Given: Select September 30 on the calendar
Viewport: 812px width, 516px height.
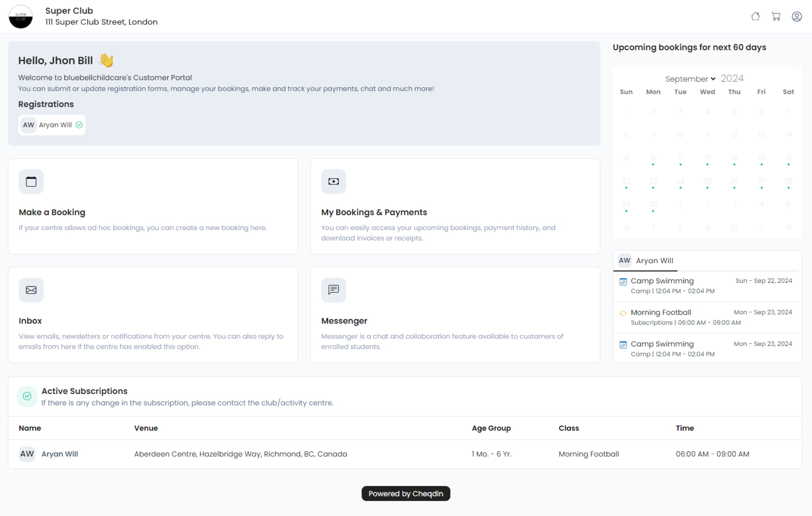Looking at the screenshot, I should (653, 204).
